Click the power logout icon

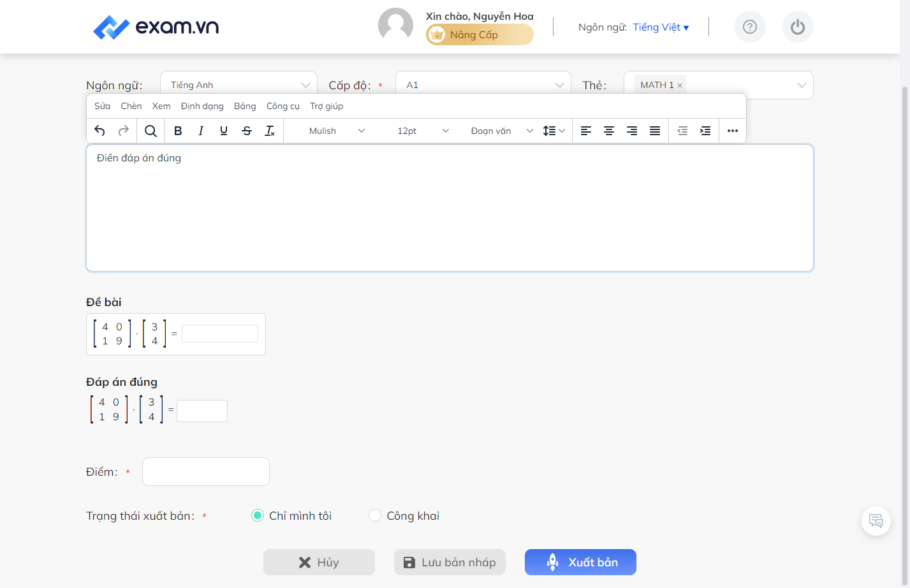[798, 27]
